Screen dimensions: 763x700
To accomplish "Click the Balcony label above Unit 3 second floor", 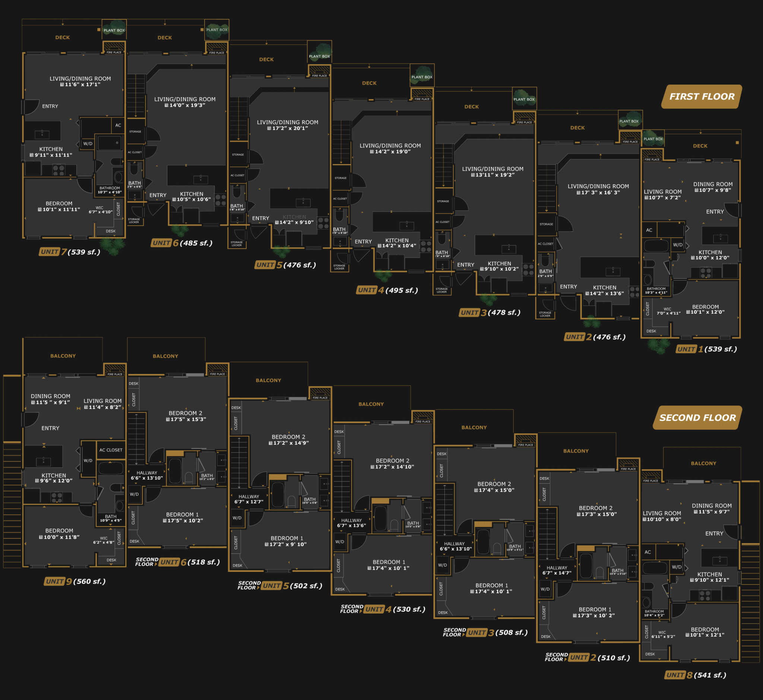I will (x=474, y=427).
